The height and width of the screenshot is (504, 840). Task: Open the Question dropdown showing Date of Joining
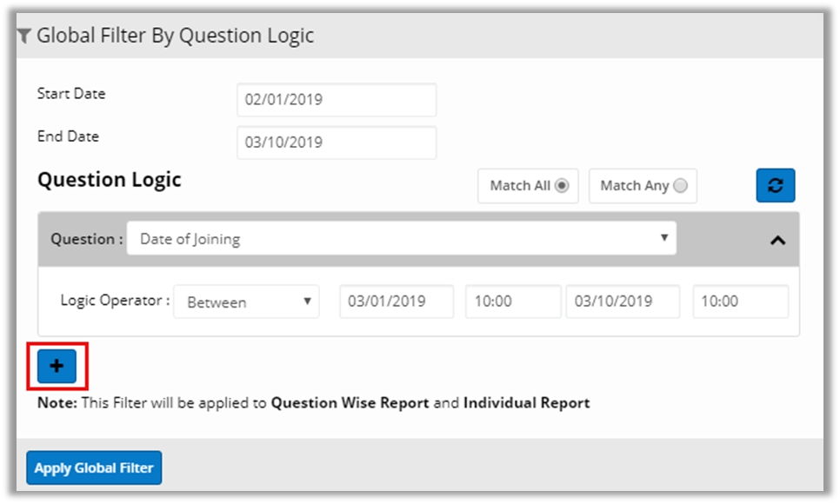(x=401, y=239)
